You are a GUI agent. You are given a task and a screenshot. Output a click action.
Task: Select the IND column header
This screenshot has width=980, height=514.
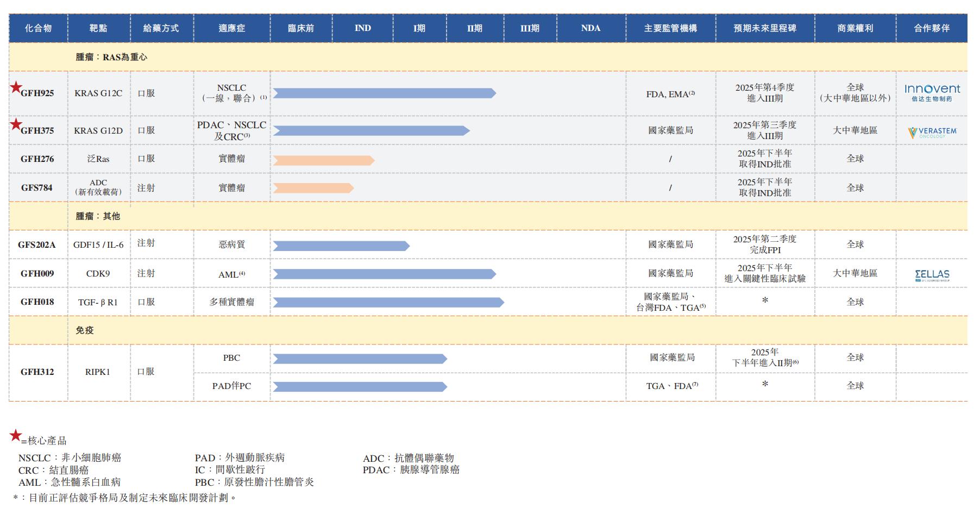363,28
